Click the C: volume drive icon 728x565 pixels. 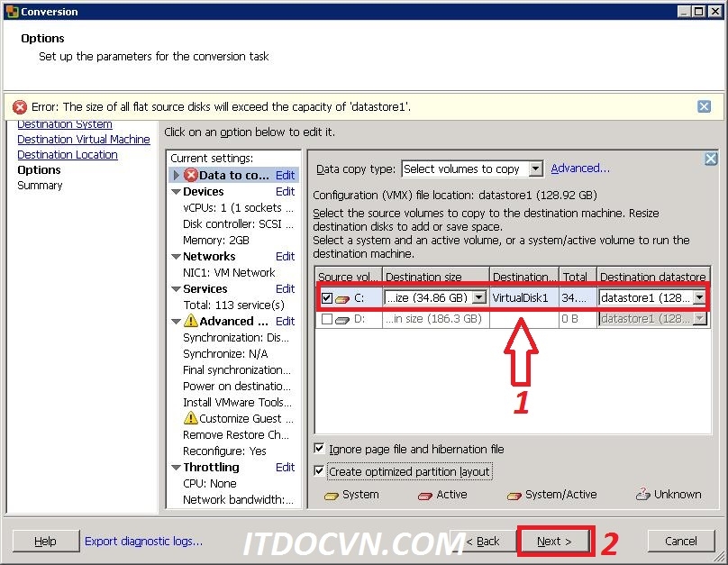(x=341, y=298)
